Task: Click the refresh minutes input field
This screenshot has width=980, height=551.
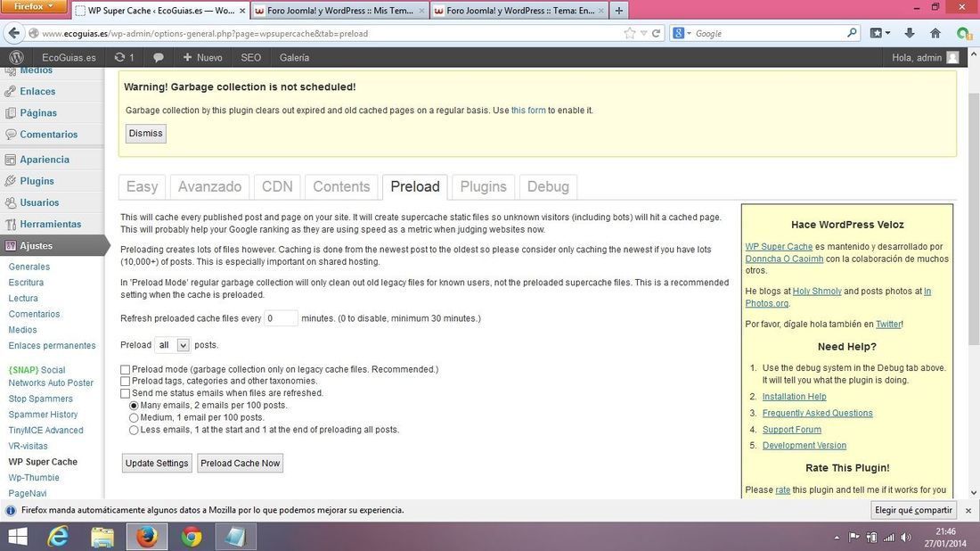Action: 281,318
